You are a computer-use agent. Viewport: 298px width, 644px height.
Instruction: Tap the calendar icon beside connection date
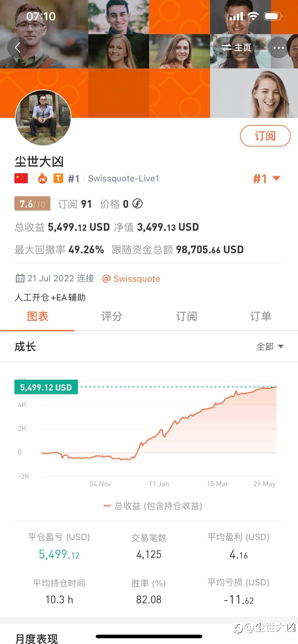pos(20,278)
